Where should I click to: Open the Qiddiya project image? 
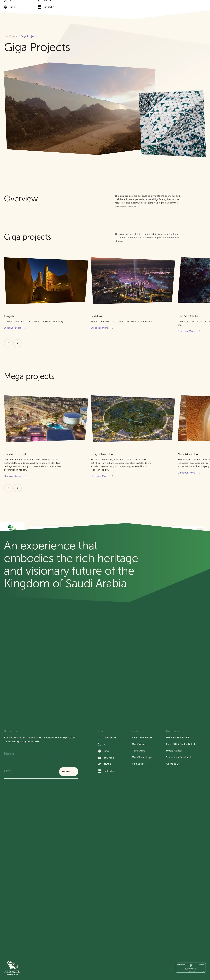(x=133, y=280)
